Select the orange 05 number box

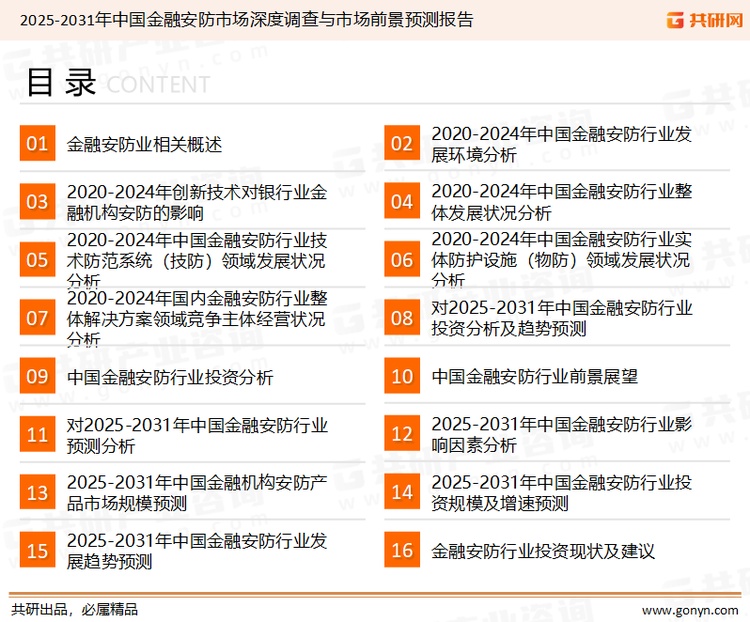click(37, 259)
